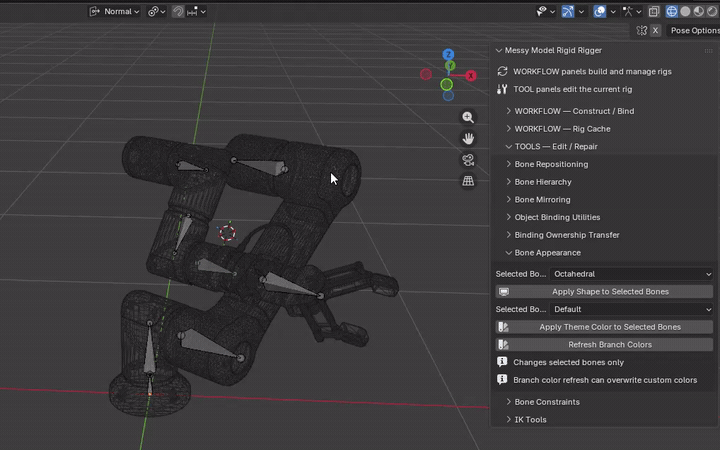Click the dark blue negative Z circle on gizmo
The height and width of the screenshot is (450, 720).
(448, 96)
